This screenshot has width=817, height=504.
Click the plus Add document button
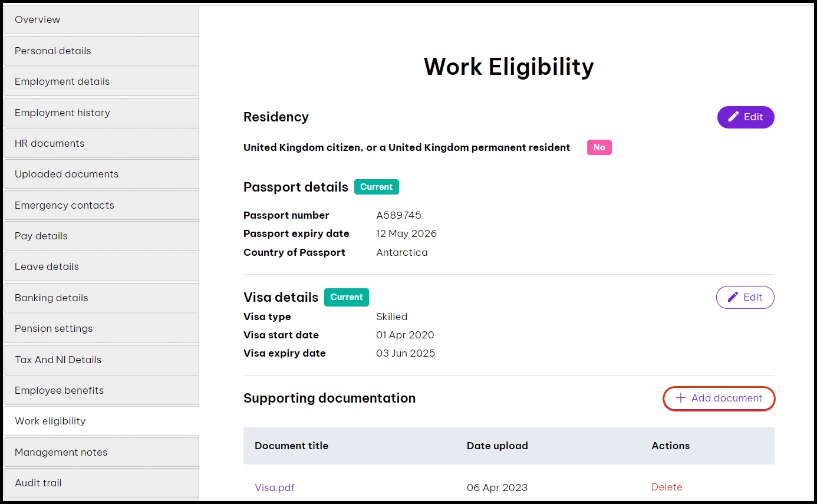tap(719, 398)
